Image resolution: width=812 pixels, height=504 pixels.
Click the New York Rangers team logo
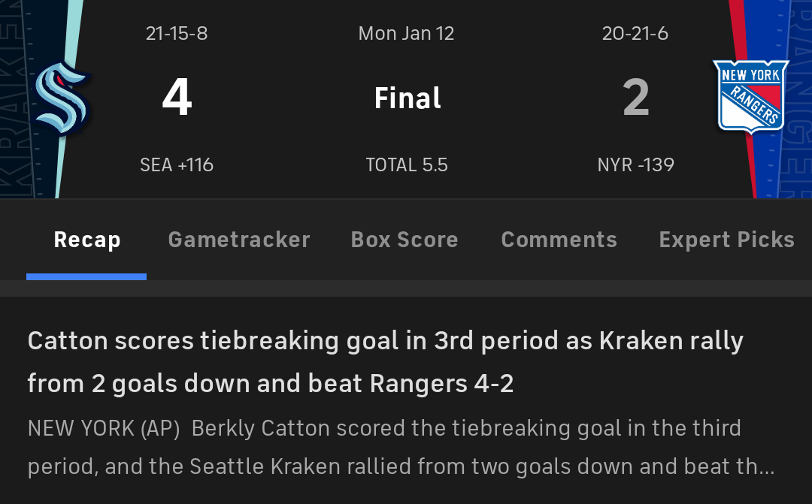(750, 96)
